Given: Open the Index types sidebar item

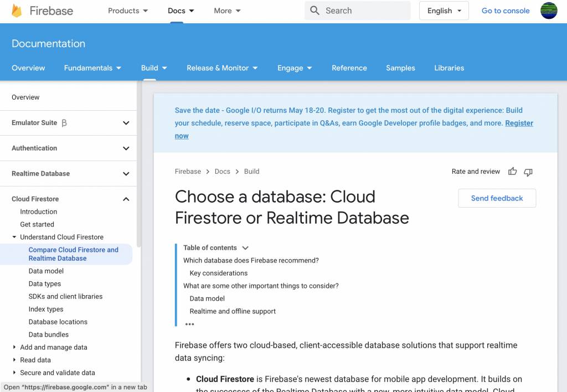Looking at the screenshot, I should [x=46, y=309].
